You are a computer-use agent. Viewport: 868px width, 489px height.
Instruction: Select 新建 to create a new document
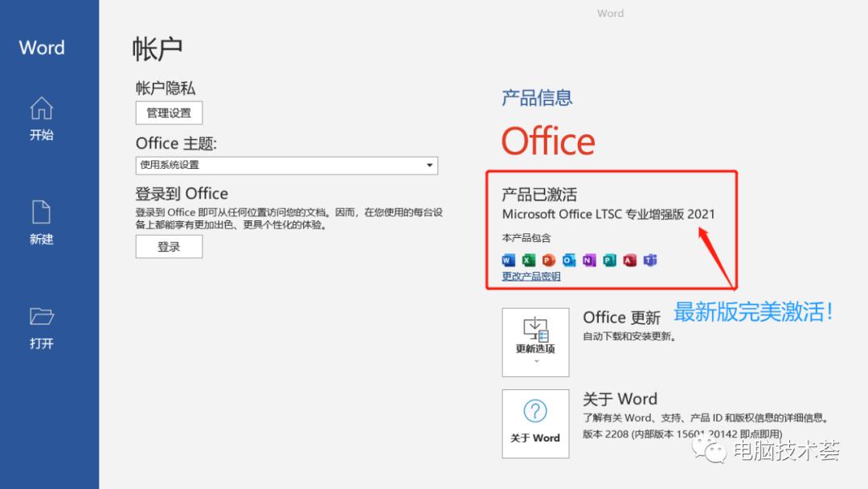(x=42, y=223)
